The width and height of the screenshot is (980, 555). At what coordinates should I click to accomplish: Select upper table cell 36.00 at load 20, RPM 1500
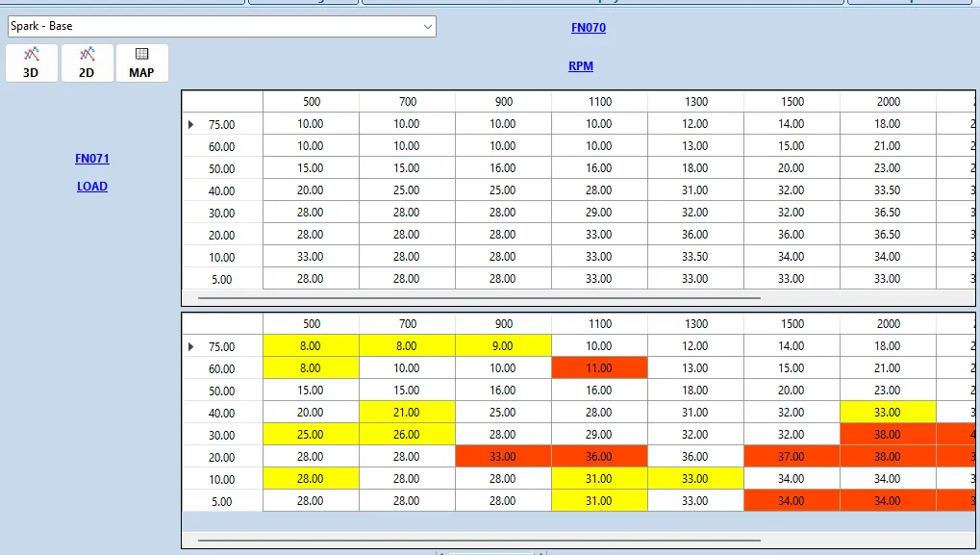(x=792, y=235)
